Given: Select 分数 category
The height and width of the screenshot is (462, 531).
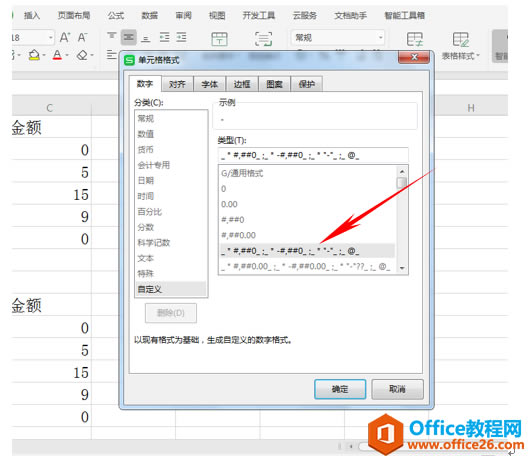Looking at the screenshot, I should (171, 227).
